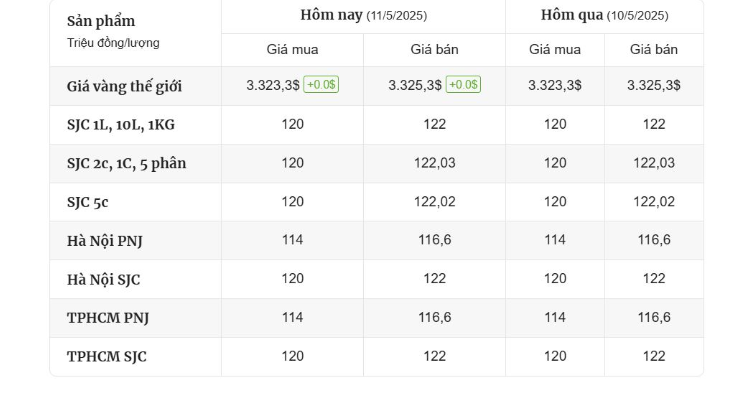Select the TPHCM PNJ row label
The width and height of the screenshot is (734, 394).
(108, 318)
